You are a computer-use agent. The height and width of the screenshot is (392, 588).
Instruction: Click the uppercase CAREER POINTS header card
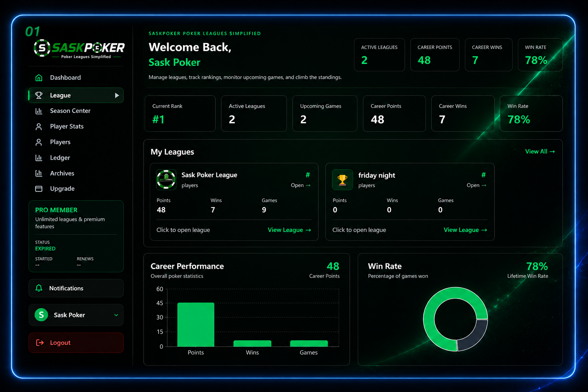435,55
